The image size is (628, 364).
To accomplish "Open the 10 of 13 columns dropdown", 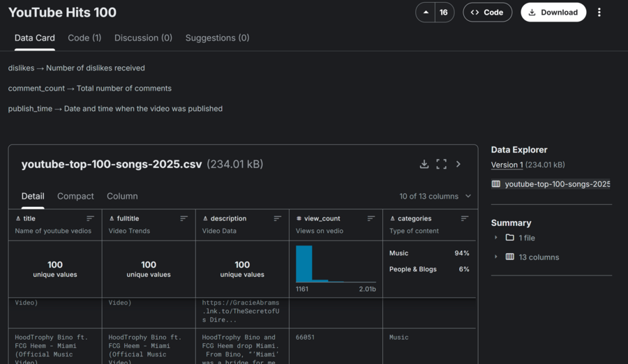I will [x=435, y=197].
